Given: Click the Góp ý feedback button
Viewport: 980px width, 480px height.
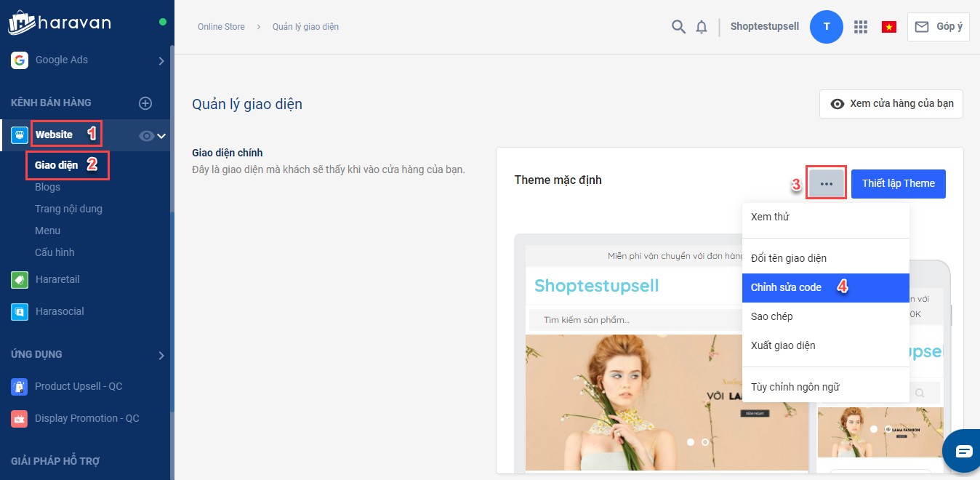Looking at the screenshot, I should click(938, 27).
